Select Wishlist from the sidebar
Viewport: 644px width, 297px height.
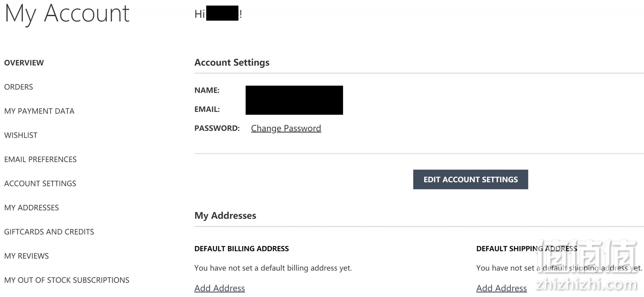pyautogui.click(x=21, y=135)
